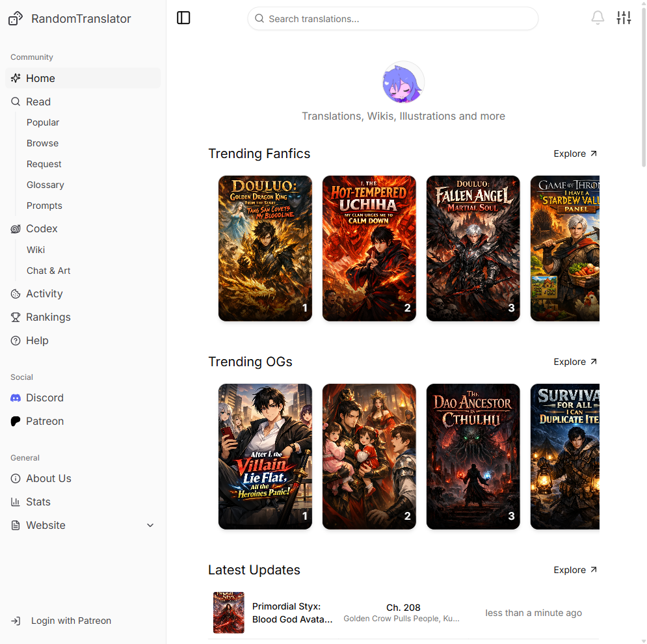Open Dao Ancestor is Cthulhu cover
The height and width of the screenshot is (644, 647).
point(473,457)
